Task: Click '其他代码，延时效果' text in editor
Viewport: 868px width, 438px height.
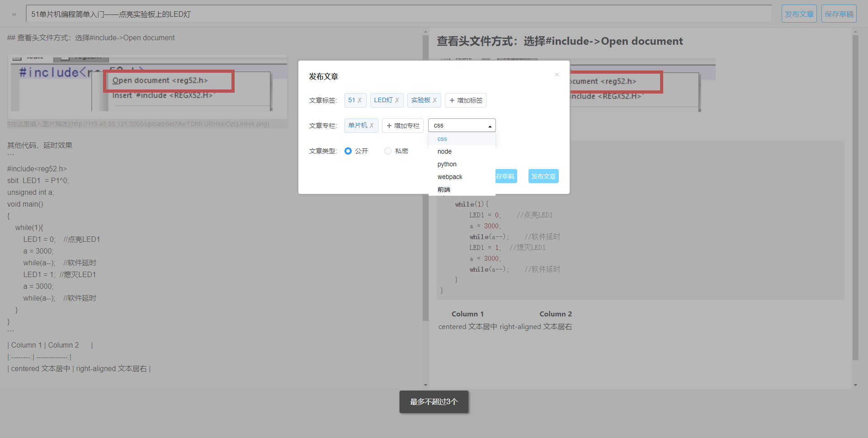Action: [40, 145]
